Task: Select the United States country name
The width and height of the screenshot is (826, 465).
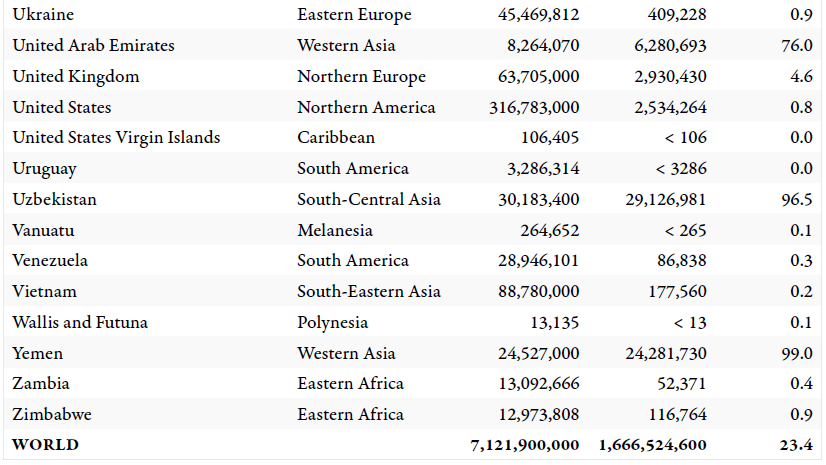Action: point(62,107)
